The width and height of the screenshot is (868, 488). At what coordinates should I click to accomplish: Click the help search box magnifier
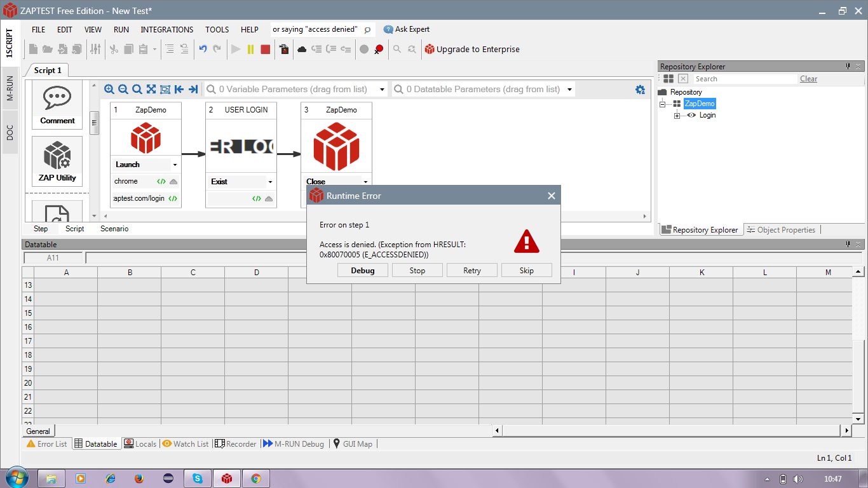tap(367, 30)
